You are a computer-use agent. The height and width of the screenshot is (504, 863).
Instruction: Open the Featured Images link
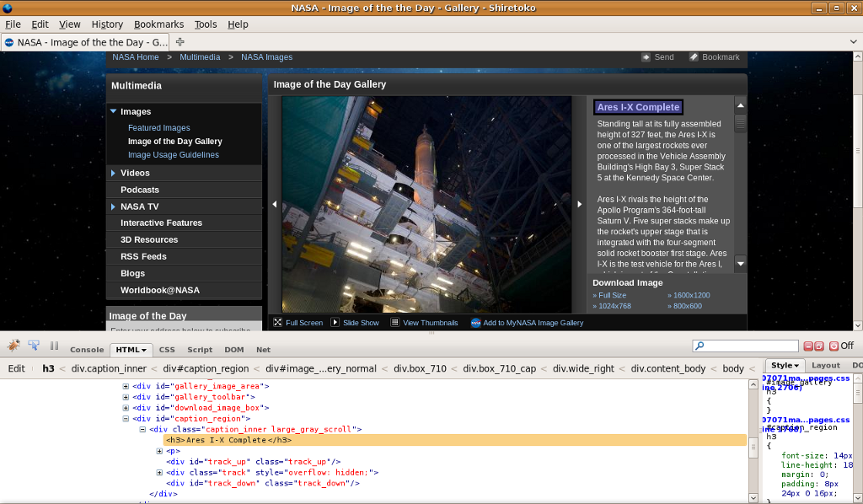[x=159, y=127]
